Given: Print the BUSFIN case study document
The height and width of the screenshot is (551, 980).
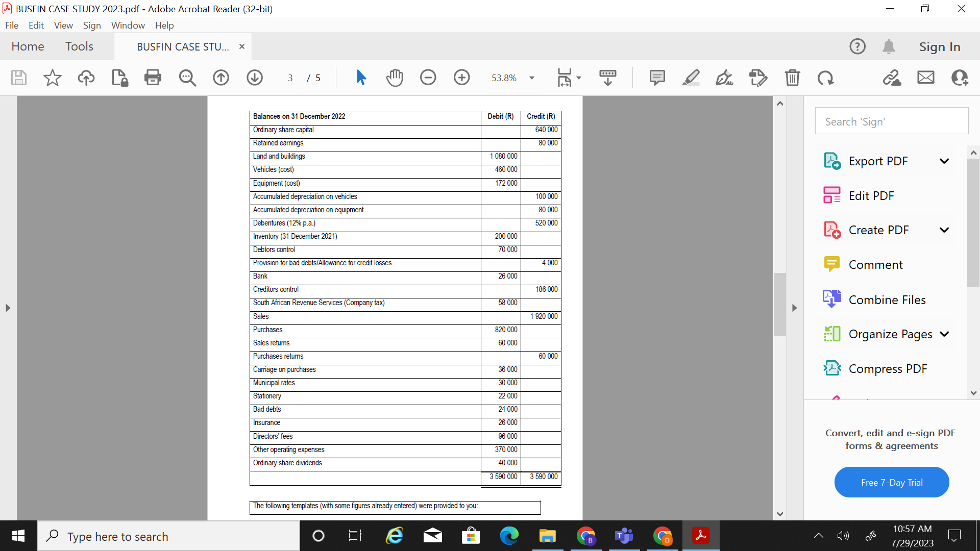Looking at the screenshot, I should point(153,78).
